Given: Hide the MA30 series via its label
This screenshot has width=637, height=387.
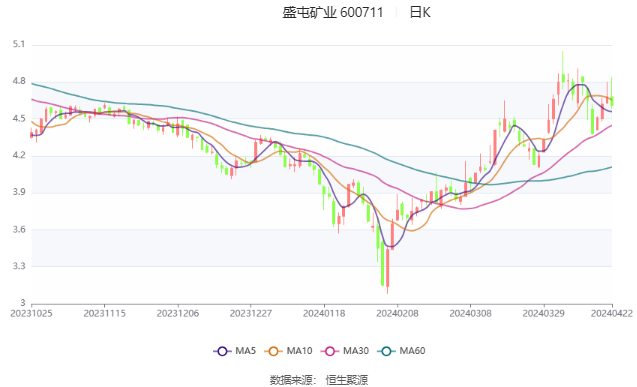Looking at the screenshot, I should pos(356,351).
